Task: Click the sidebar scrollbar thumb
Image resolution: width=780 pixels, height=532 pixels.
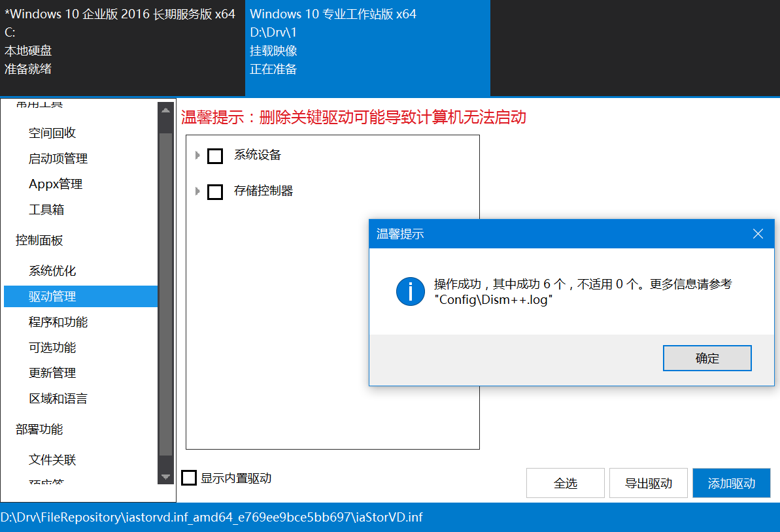Action: coord(165,294)
